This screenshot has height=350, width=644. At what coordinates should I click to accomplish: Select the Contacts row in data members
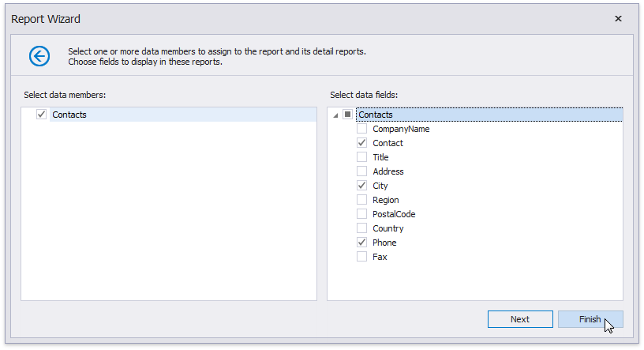tap(69, 115)
